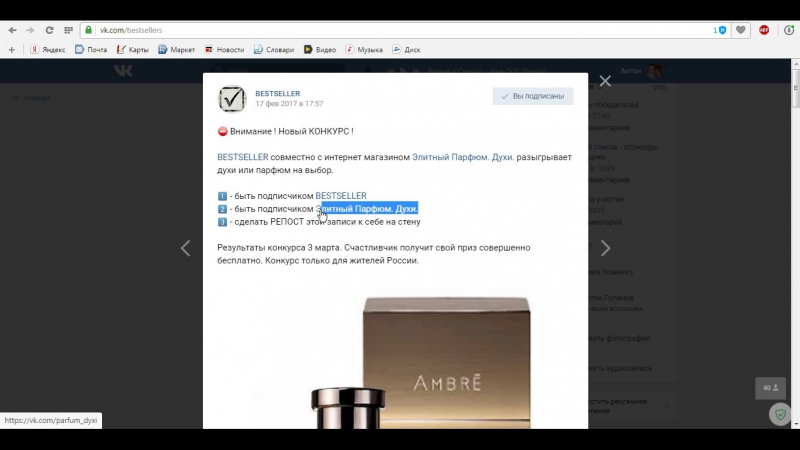Viewport: 800px width, 450px height.
Task: Open the Яндекс bookmark
Action: click(47, 49)
